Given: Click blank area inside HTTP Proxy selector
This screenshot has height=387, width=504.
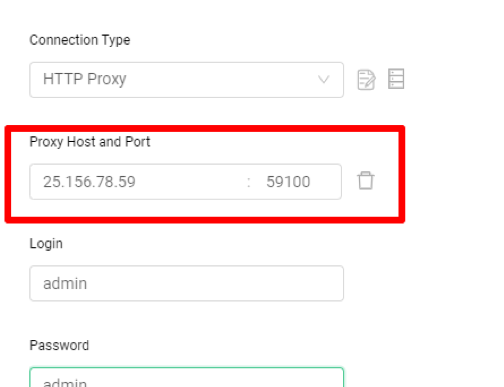Looking at the screenshot, I should coord(220,80).
